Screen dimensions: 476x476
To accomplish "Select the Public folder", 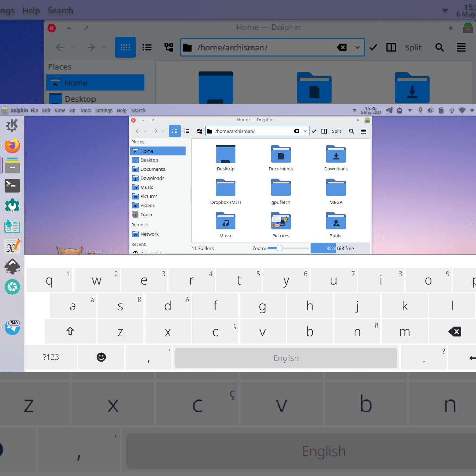I will (x=336, y=225).
